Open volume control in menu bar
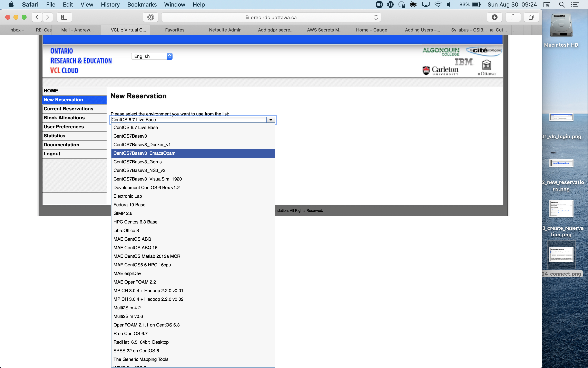Screen dimensions: 588x368 point(449,4)
